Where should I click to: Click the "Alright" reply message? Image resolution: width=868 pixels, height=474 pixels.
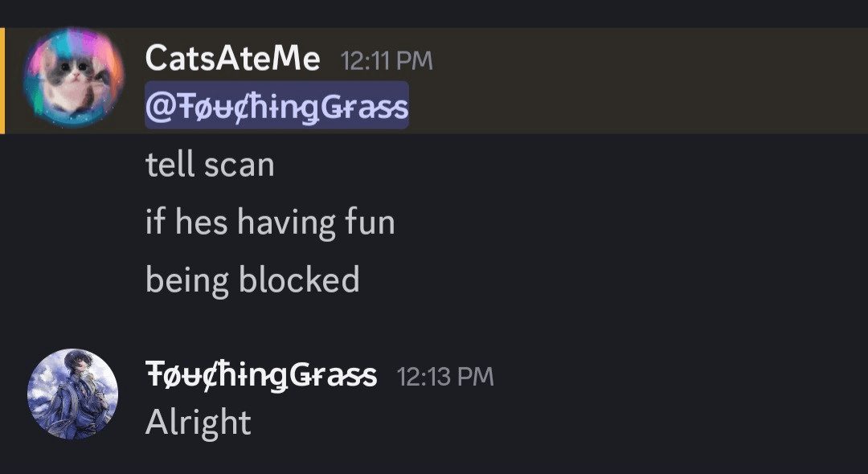click(x=198, y=423)
